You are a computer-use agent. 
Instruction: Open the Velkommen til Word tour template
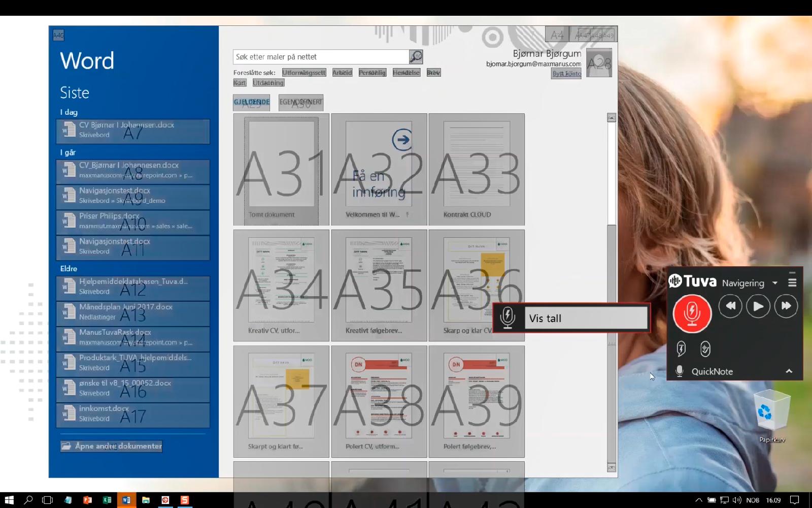coord(379,169)
